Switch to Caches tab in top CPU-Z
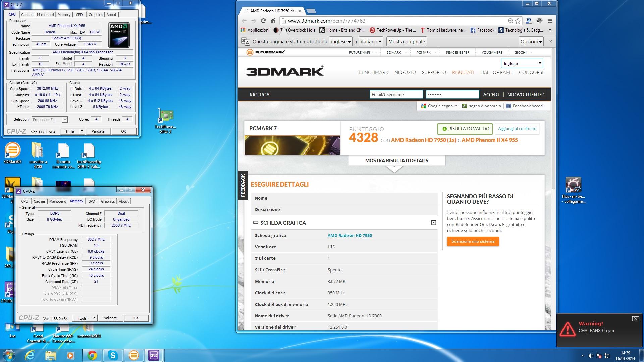Screen dimensions: 644x362 27,15
